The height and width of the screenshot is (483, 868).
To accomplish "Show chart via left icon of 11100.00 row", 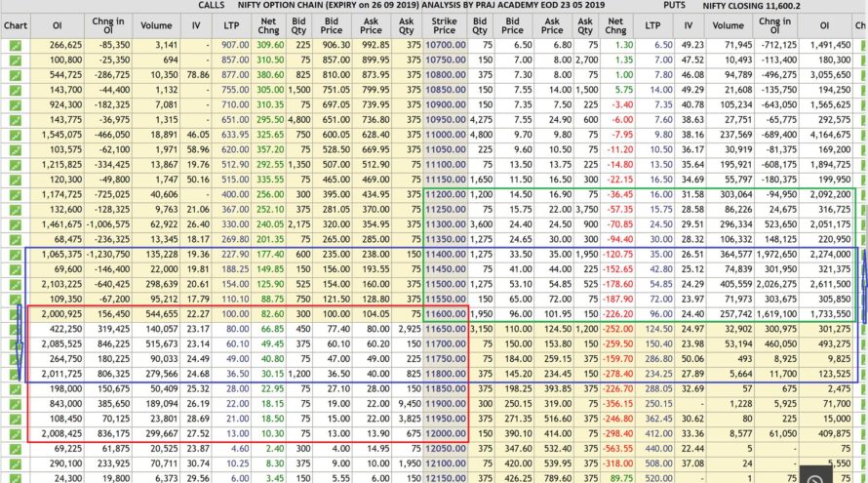I will click(x=15, y=165).
